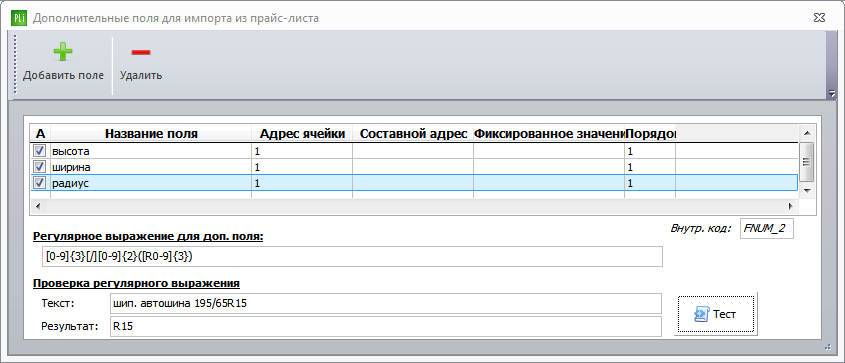Close the additional fields dialog window
Viewport: 845px width, 363px height.
pos(819,18)
